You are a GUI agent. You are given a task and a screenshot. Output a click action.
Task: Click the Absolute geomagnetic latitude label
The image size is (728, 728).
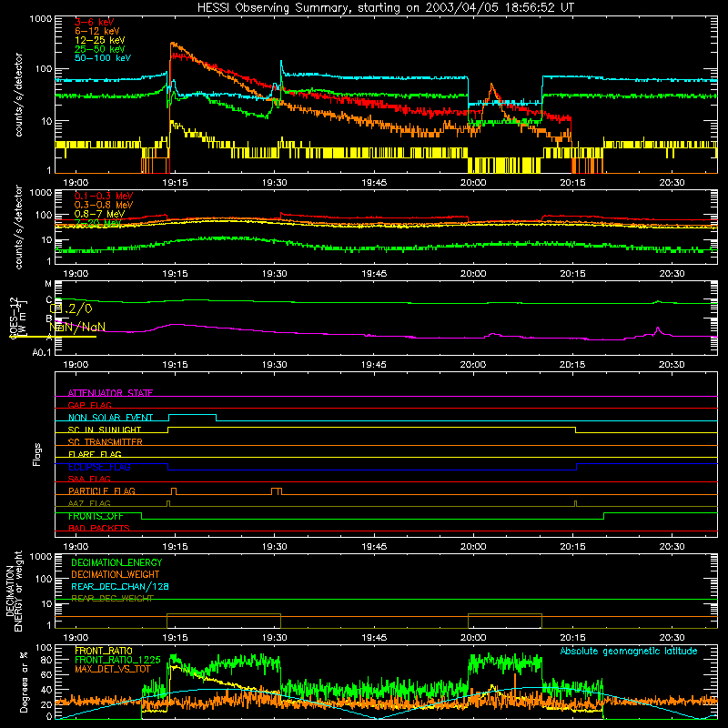(629, 651)
